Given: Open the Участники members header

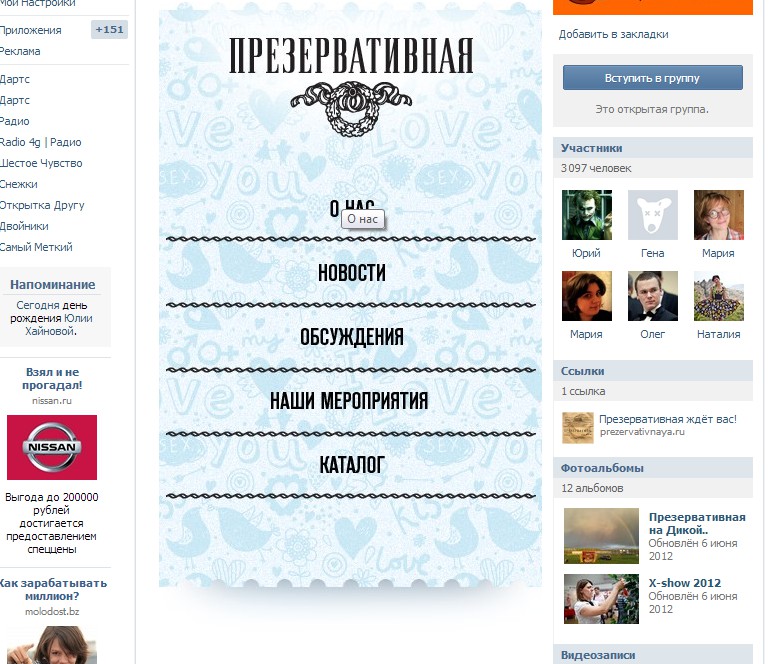Looking at the screenshot, I should (x=591, y=148).
